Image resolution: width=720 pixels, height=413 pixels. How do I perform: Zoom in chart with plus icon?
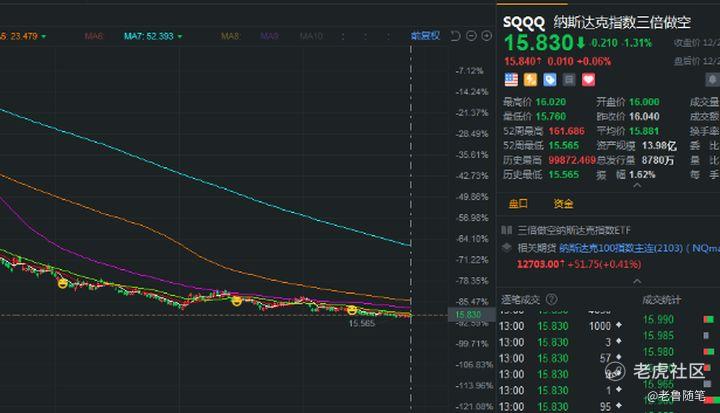coord(486,36)
